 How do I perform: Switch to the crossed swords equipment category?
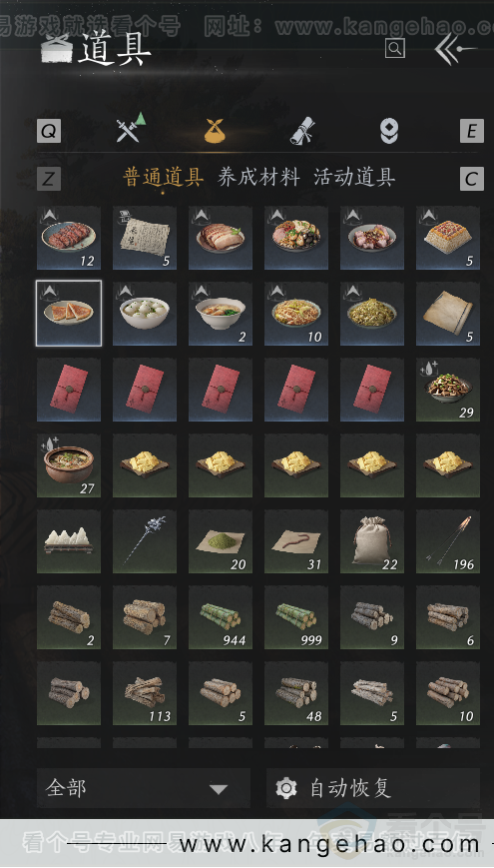[131, 129]
